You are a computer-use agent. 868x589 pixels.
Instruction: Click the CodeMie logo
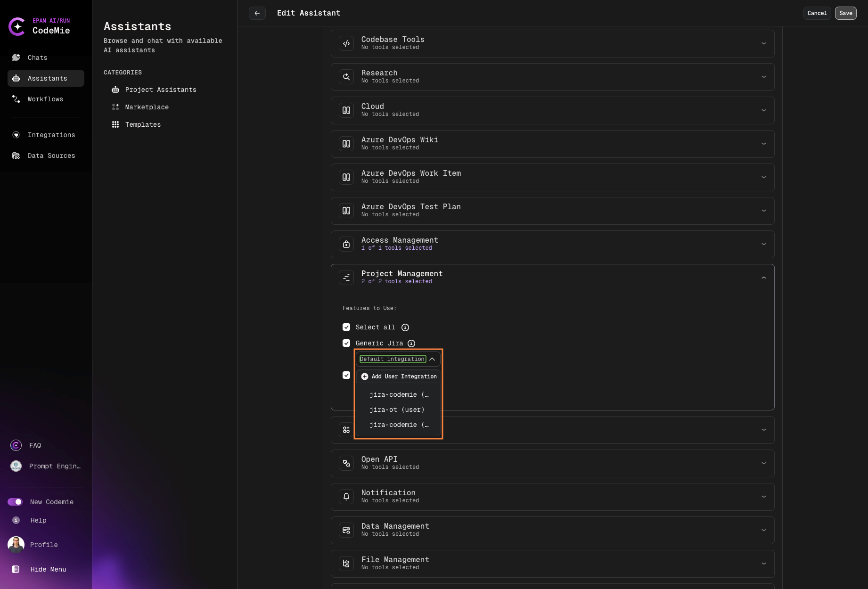point(17,27)
